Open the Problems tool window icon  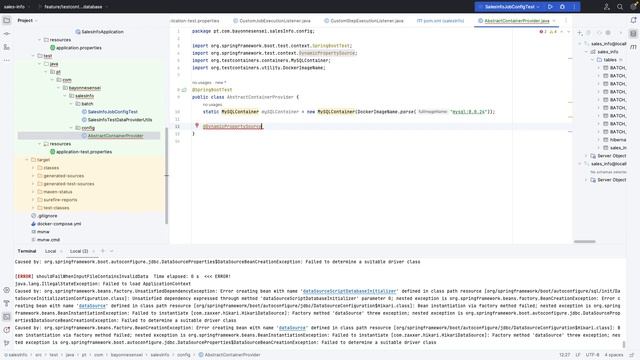[7, 330]
